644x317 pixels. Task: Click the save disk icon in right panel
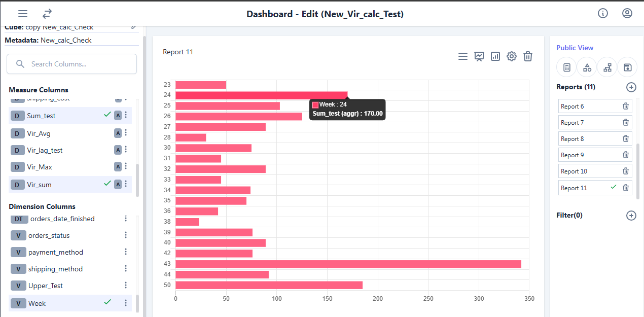coord(627,67)
